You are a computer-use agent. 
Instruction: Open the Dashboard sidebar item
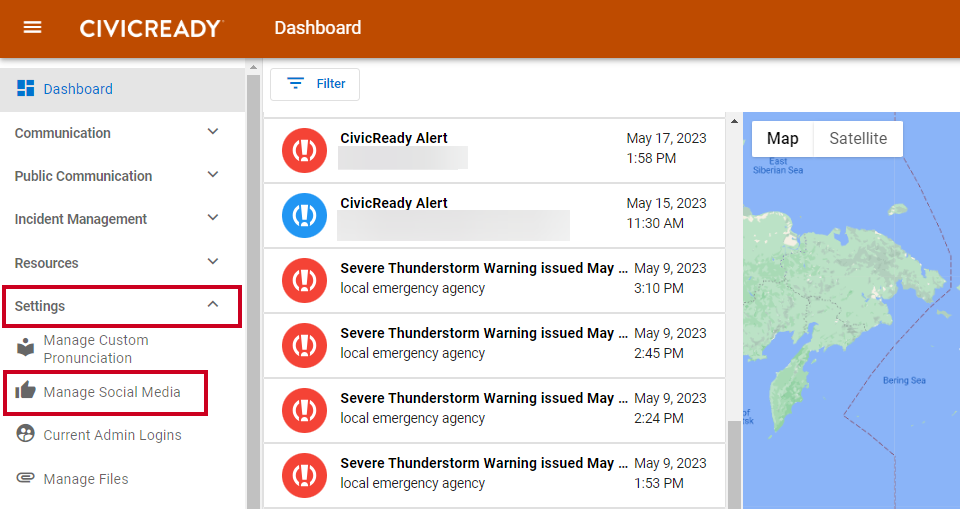point(122,89)
